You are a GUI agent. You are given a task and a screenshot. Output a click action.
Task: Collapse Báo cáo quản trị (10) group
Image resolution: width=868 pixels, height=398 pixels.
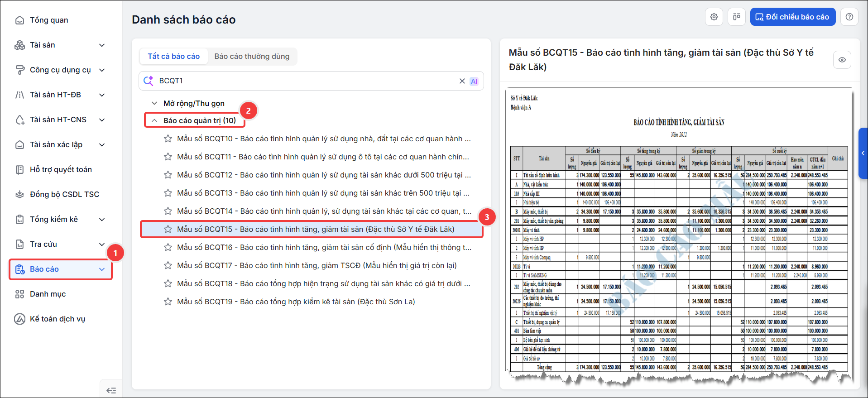[x=154, y=120]
